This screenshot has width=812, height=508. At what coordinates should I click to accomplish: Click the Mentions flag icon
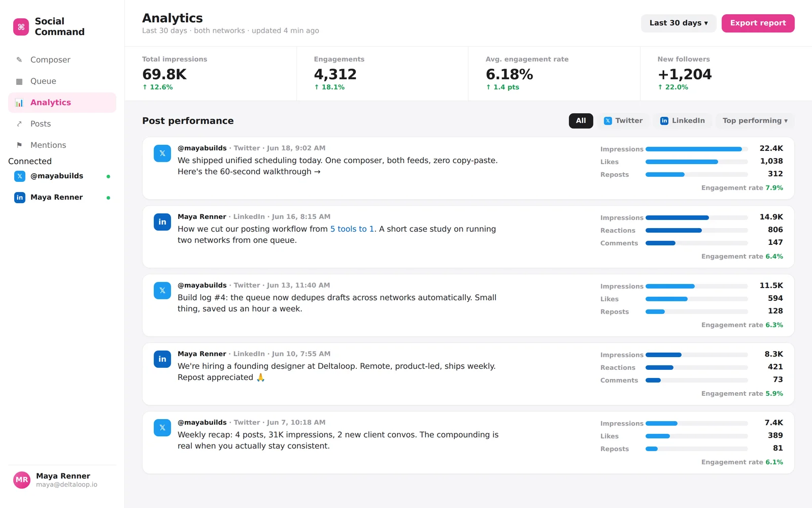point(19,145)
